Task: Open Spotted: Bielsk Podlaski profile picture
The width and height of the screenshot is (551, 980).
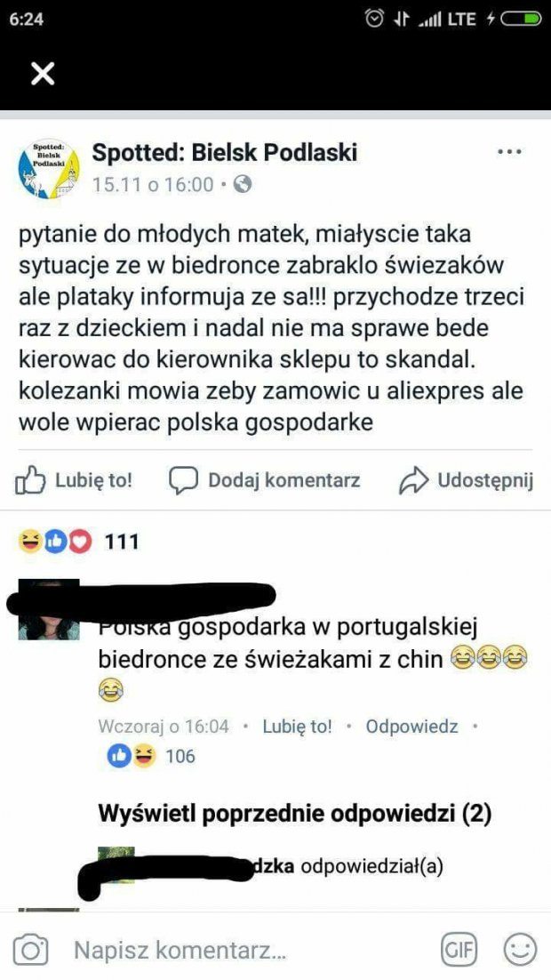Action: point(47,169)
